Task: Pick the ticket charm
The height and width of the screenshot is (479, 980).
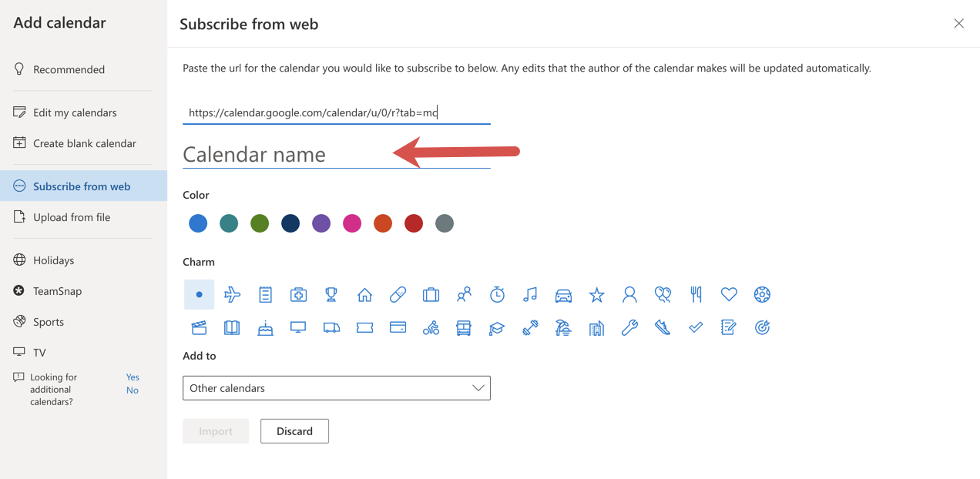Action: pyautogui.click(x=364, y=327)
